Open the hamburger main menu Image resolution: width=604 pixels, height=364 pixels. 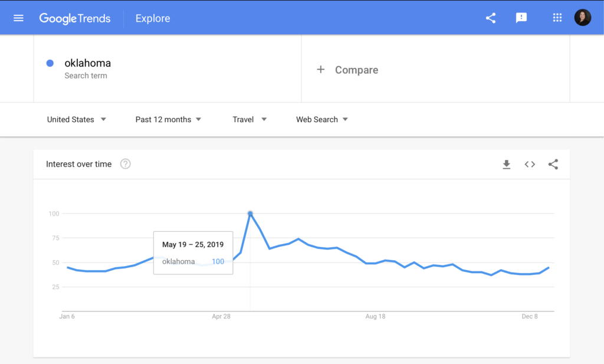coord(18,18)
